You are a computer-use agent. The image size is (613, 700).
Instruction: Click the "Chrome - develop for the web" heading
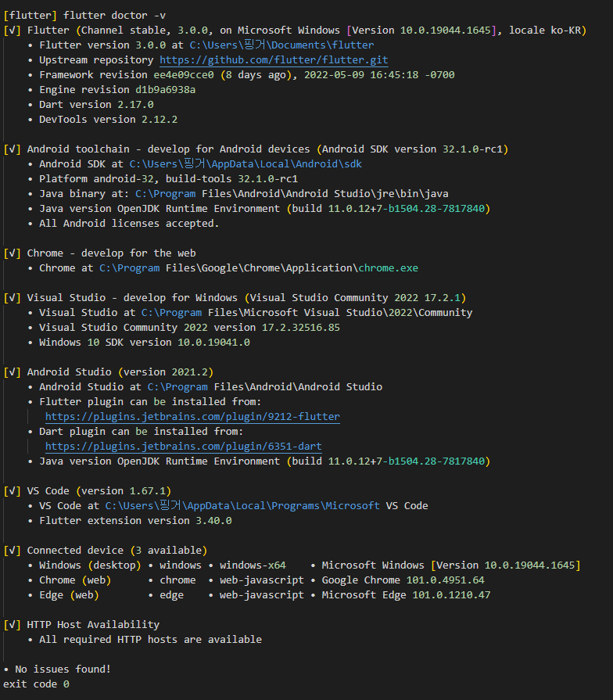(100, 253)
